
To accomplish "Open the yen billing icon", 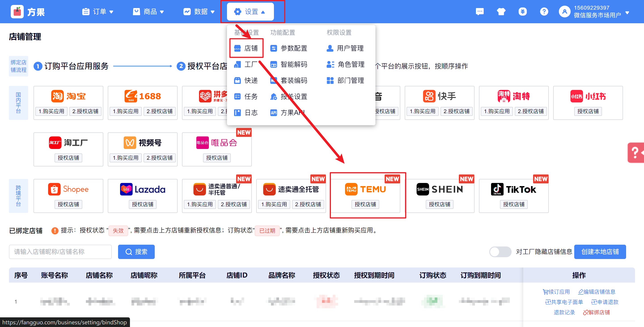I will click(523, 12).
